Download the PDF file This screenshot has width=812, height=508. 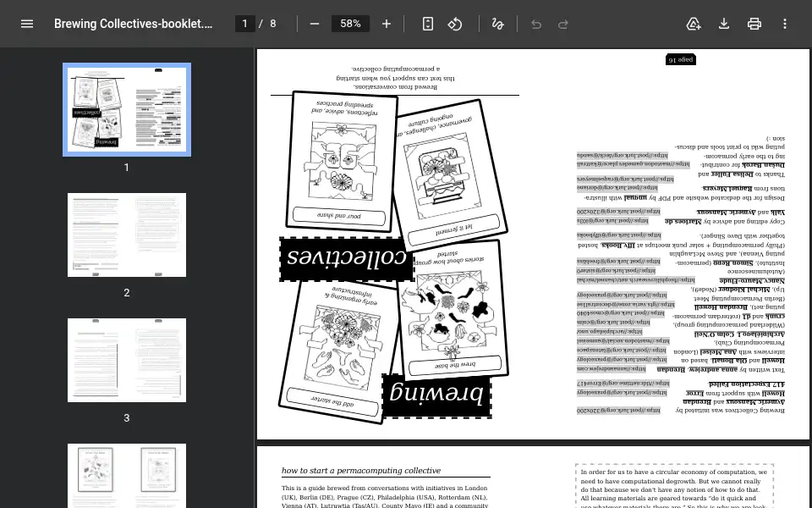tap(724, 24)
